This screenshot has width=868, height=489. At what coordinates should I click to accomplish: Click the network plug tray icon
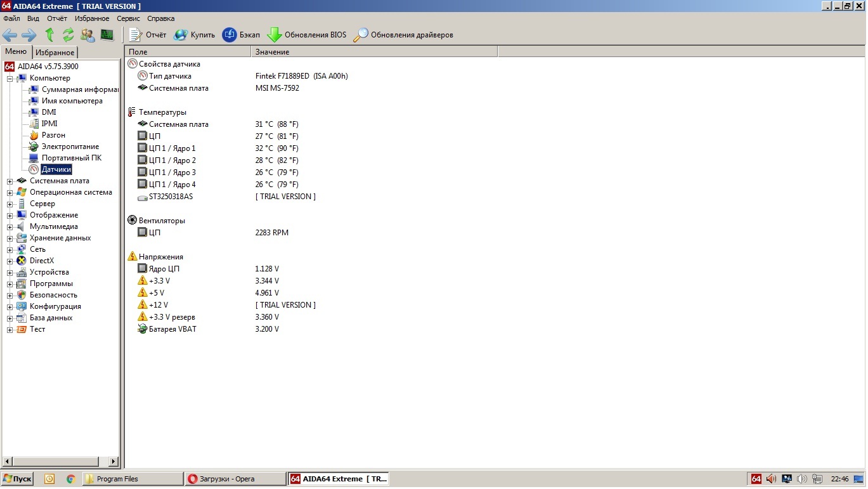pyautogui.click(x=817, y=479)
